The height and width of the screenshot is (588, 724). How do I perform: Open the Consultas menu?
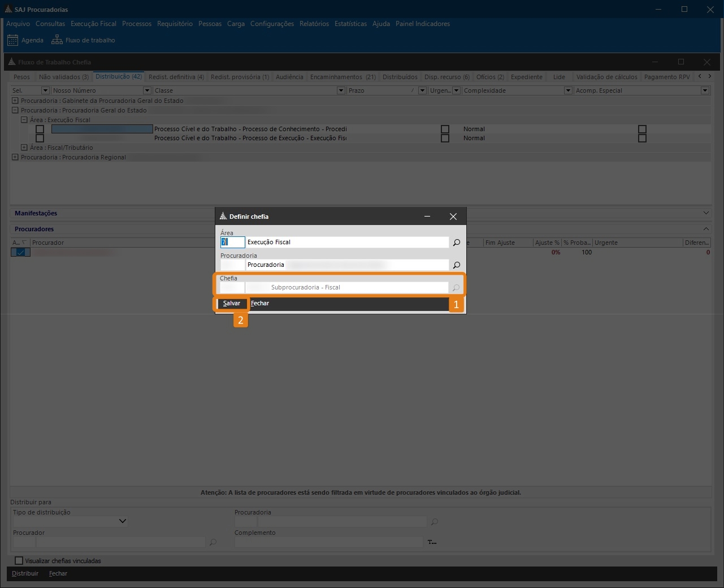(x=50, y=24)
